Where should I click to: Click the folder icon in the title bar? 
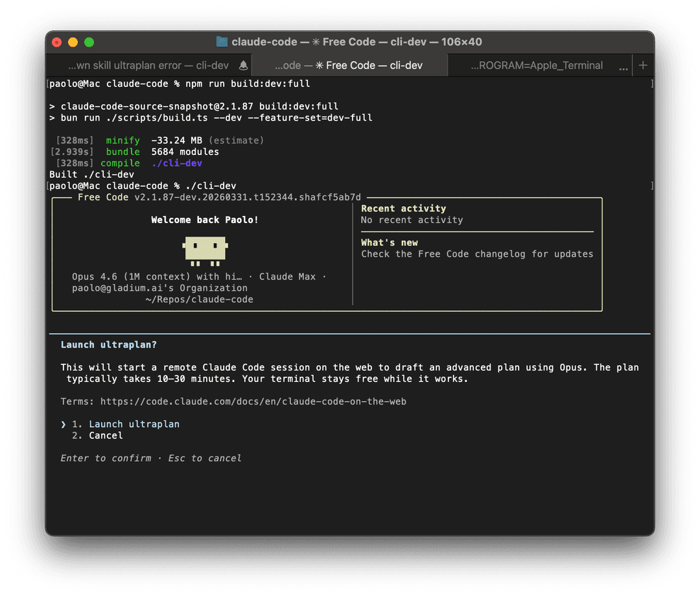(x=222, y=42)
